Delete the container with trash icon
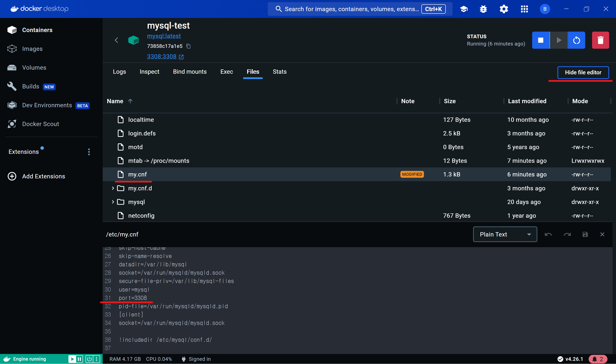 600,40
